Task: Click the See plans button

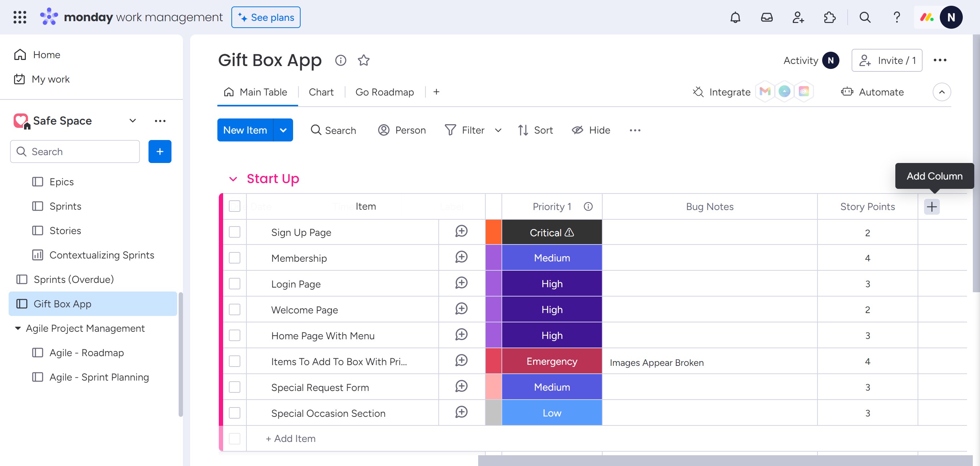Action: (265, 17)
